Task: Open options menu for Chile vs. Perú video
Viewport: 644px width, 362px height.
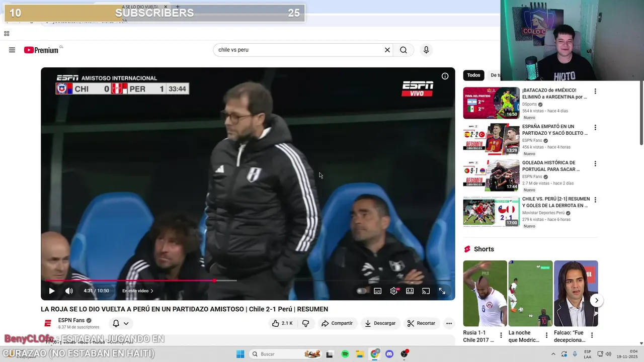Action: pos(595,200)
